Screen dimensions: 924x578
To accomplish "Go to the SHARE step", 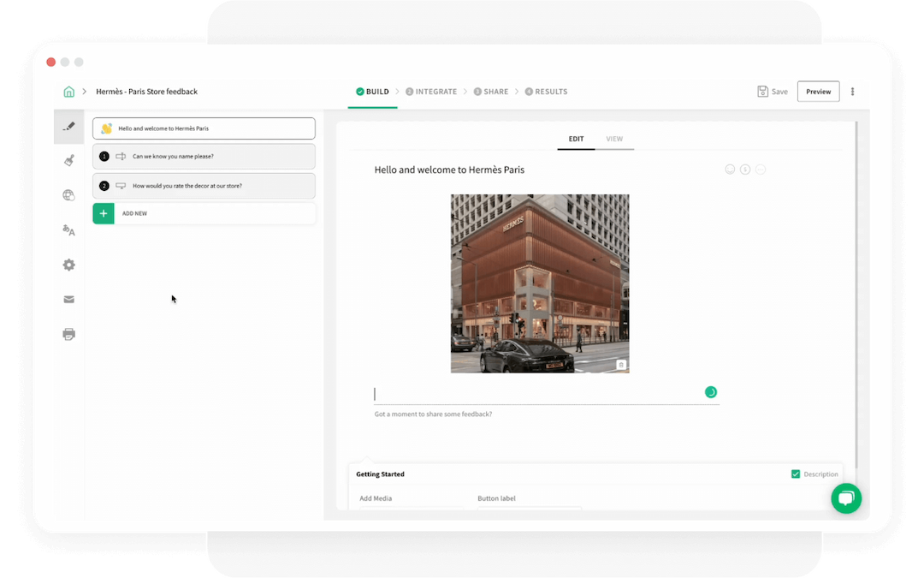I will 491,91.
